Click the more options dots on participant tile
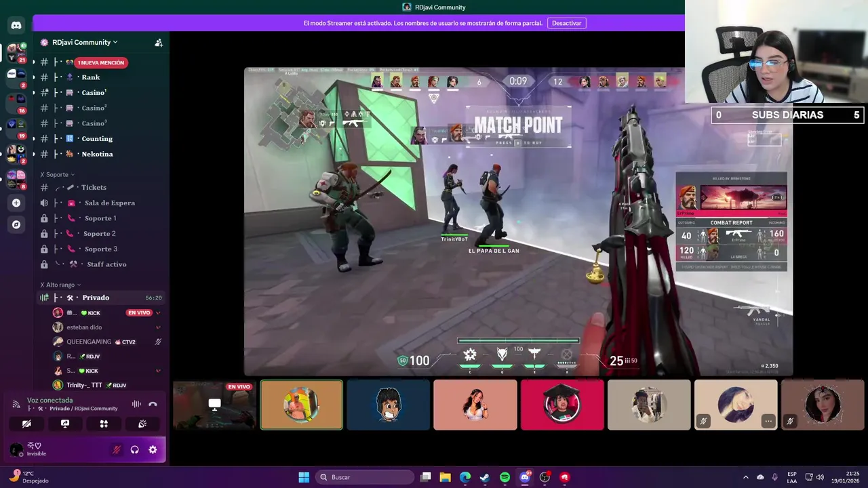Viewport: 868px width, 488px height. [768, 421]
